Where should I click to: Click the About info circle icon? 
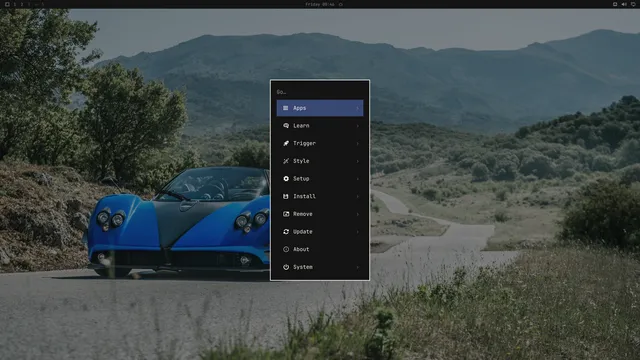coord(286,249)
